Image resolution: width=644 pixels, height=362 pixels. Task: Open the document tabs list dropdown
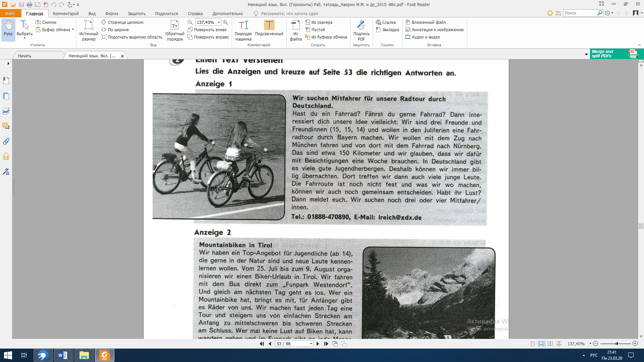586,54
